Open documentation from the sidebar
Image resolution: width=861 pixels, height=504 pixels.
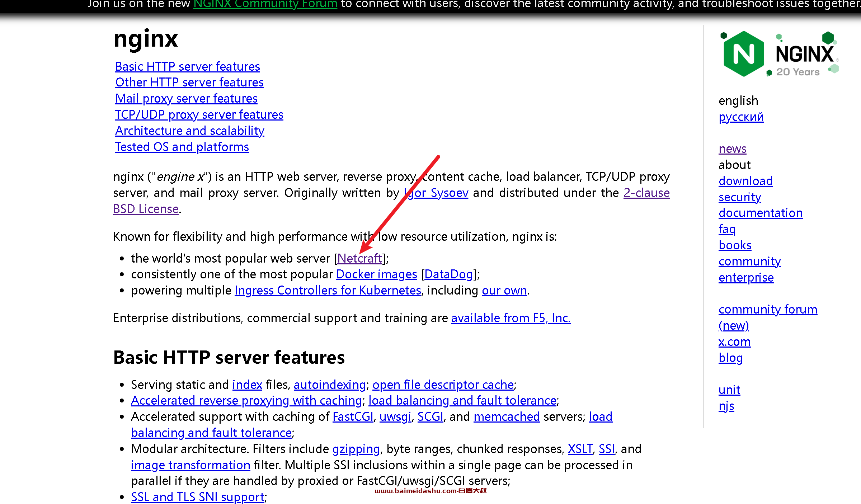pos(761,213)
